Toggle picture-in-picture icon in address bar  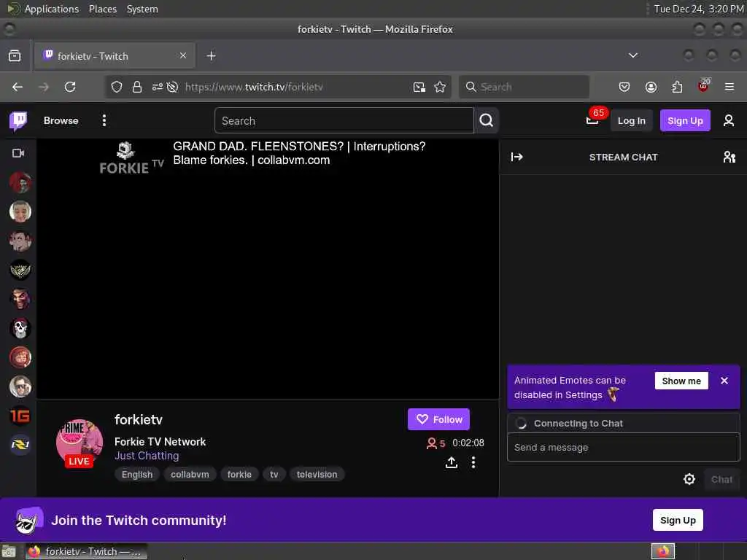pos(419,87)
